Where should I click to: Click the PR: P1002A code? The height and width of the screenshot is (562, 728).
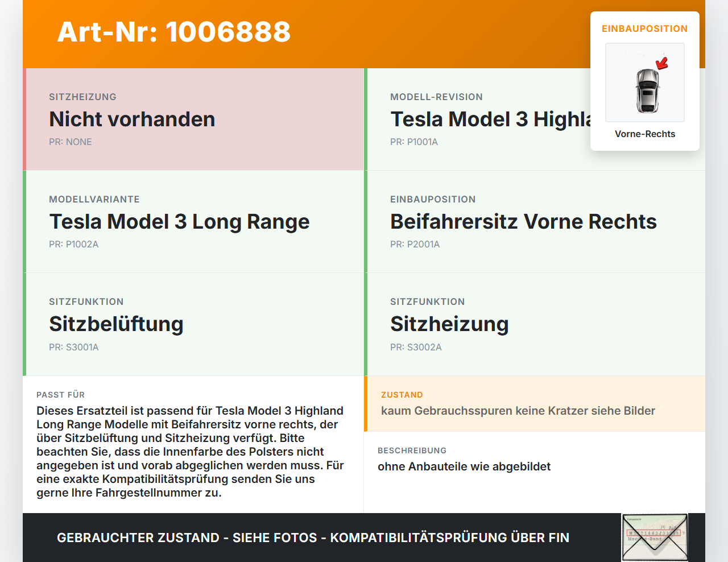click(x=74, y=244)
